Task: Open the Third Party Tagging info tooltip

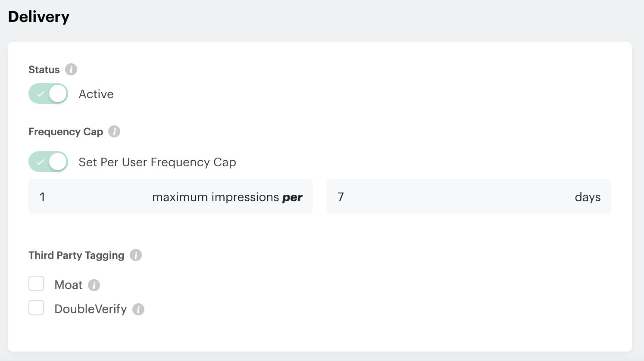Action: [x=136, y=255]
